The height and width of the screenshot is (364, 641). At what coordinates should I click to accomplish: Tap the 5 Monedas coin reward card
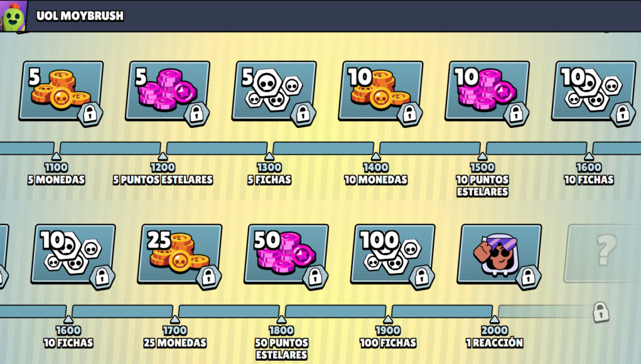pyautogui.click(x=61, y=91)
